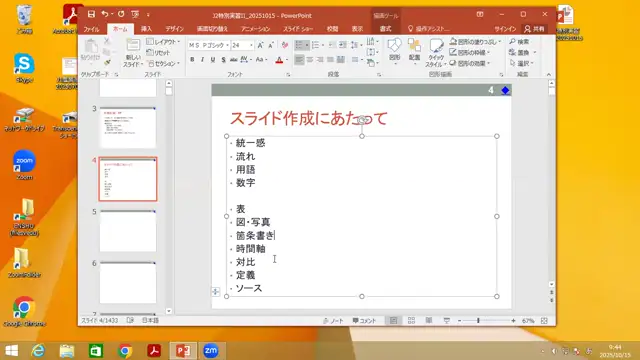Switch to the アニメーション tab
Image resolution: width=640 pixels, height=360 pixels.
coord(255,29)
